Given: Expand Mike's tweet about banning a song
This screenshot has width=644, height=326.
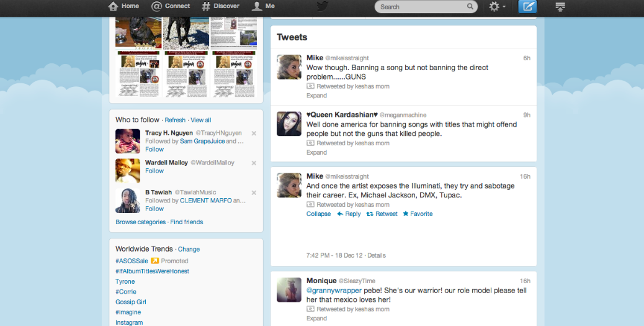Looking at the screenshot, I should [316, 96].
